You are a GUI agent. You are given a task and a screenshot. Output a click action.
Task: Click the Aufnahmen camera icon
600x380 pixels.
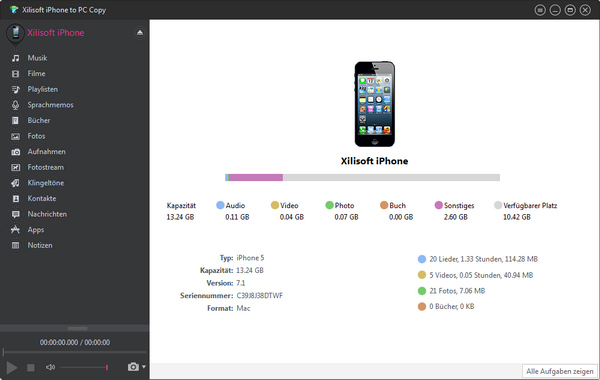click(15, 152)
